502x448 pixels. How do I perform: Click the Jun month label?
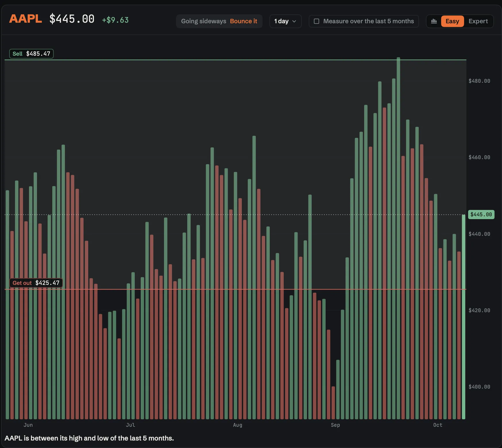coord(28,425)
